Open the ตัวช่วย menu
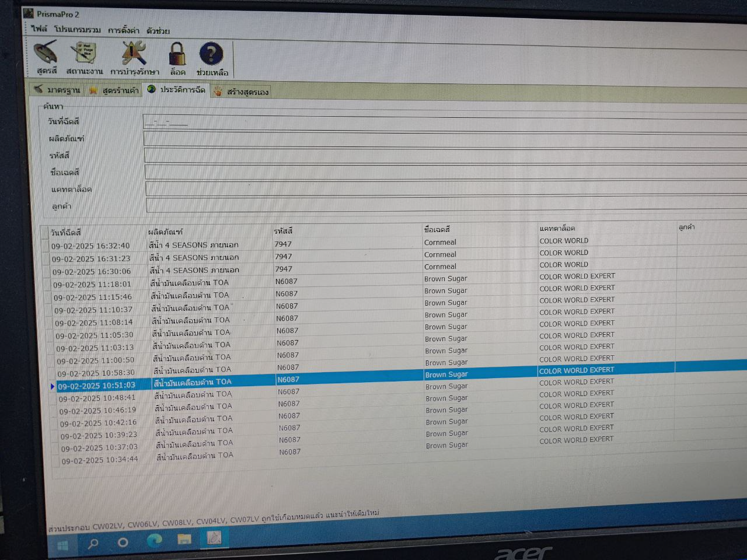747x560 pixels. tap(158, 31)
